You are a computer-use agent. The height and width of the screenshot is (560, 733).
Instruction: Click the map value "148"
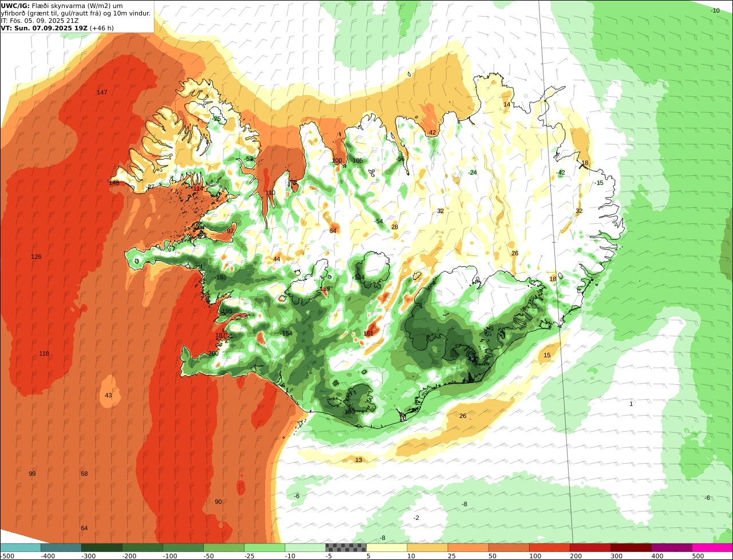point(115,183)
